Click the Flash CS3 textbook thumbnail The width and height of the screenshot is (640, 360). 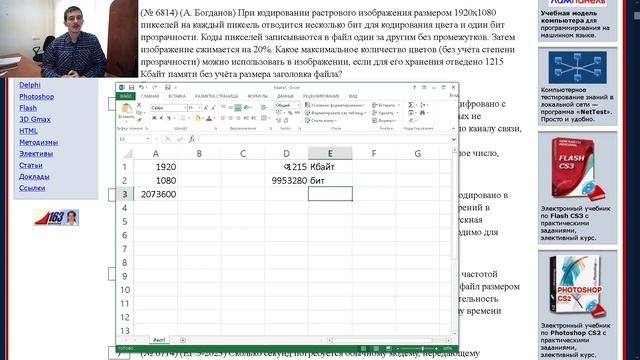click(578, 170)
